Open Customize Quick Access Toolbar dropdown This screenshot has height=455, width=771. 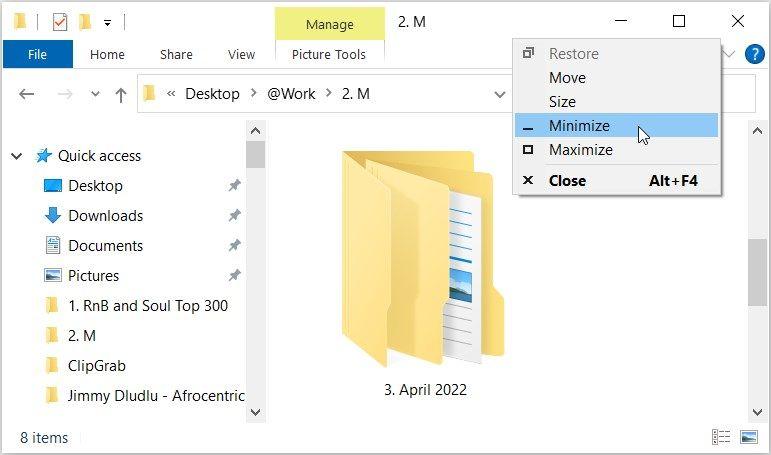107,23
